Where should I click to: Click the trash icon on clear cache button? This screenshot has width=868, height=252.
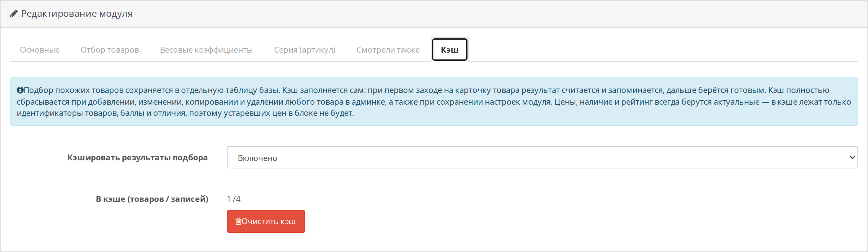coord(238,221)
